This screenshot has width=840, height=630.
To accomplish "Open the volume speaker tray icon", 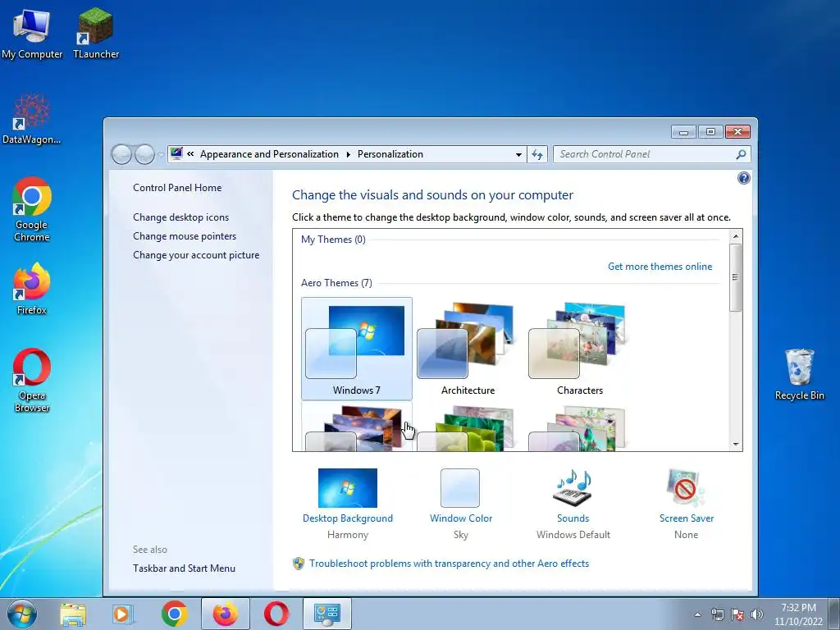I will (757, 614).
